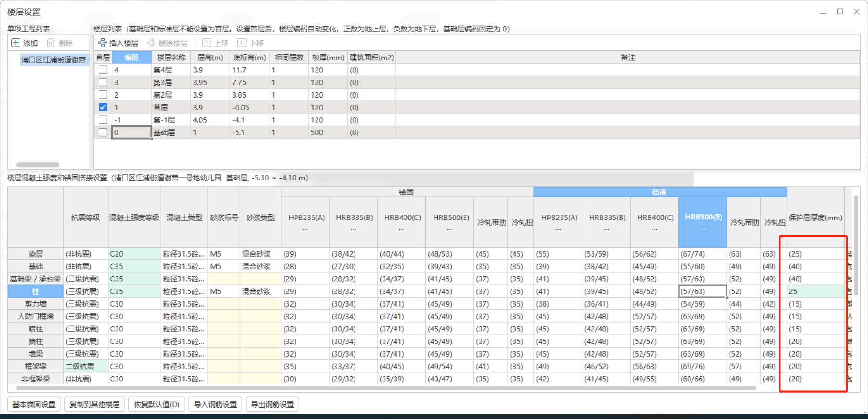Click 底标高 -4.1 of 第-1层
868x419 pixels.
[249, 120]
